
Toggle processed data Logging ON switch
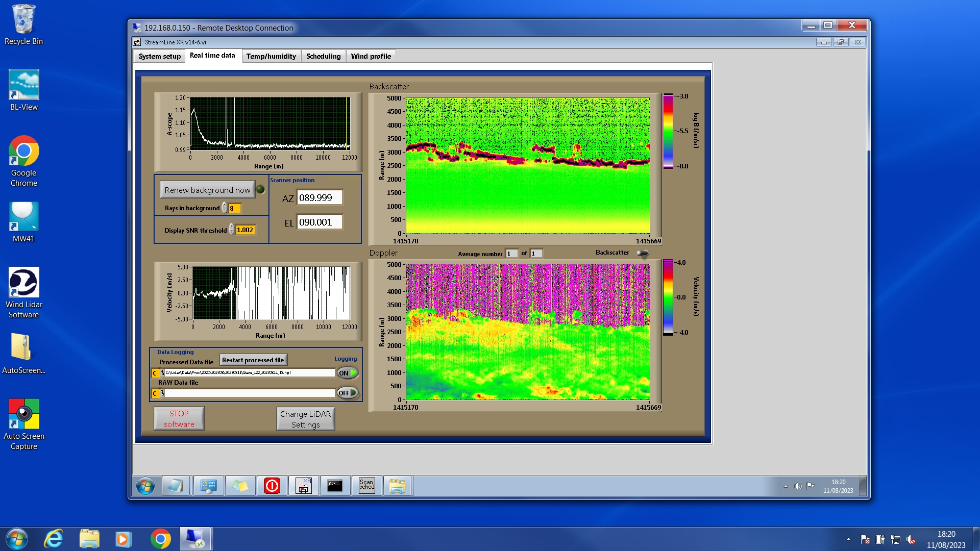click(348, 373)
